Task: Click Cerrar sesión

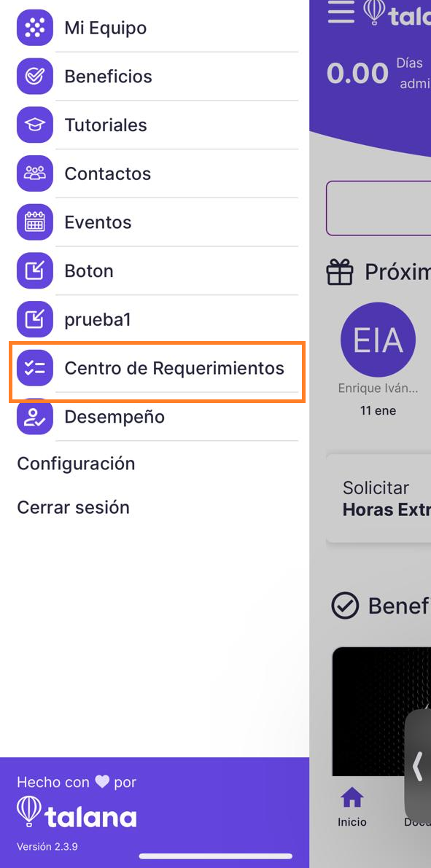Action: tap(73, 508)
